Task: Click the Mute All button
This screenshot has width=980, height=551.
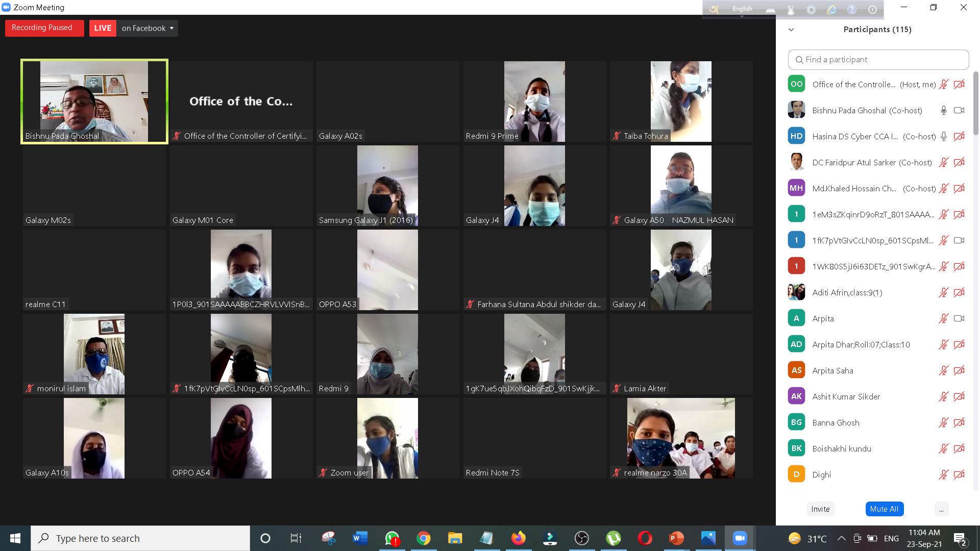Action: pyautogui.click(x=884, y=509)
